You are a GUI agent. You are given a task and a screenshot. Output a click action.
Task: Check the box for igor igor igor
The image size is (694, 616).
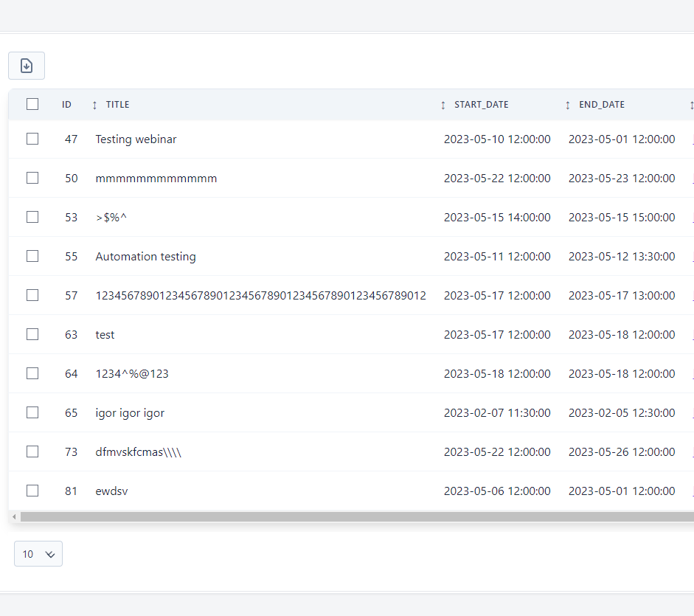click(x=32, y=412)
